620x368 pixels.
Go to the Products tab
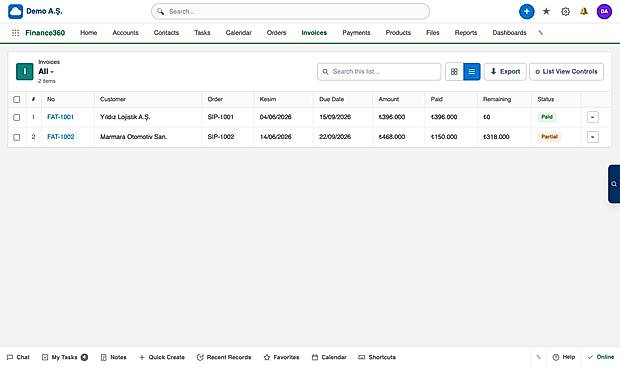tap(398, 33)
